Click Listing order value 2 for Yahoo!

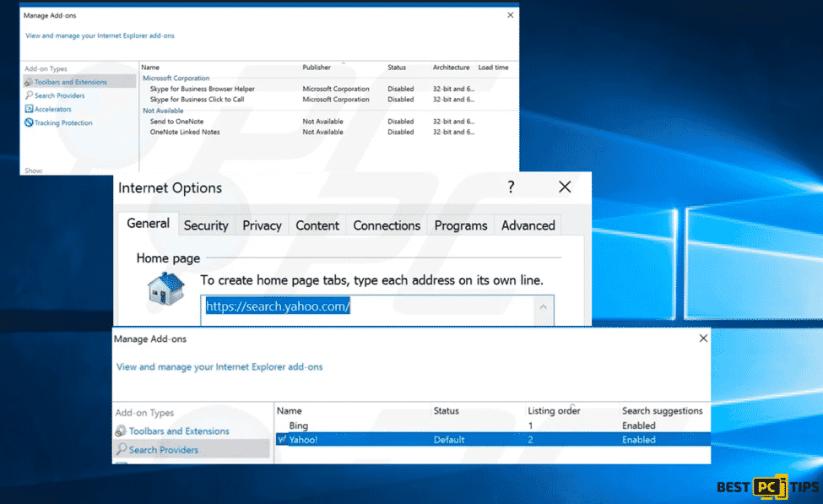tap(530, 440)
